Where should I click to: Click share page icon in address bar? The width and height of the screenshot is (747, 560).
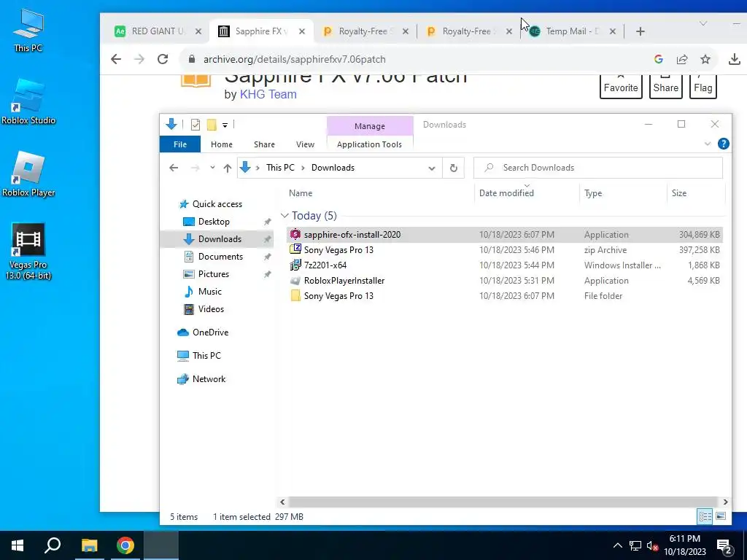tap(682, 59)
